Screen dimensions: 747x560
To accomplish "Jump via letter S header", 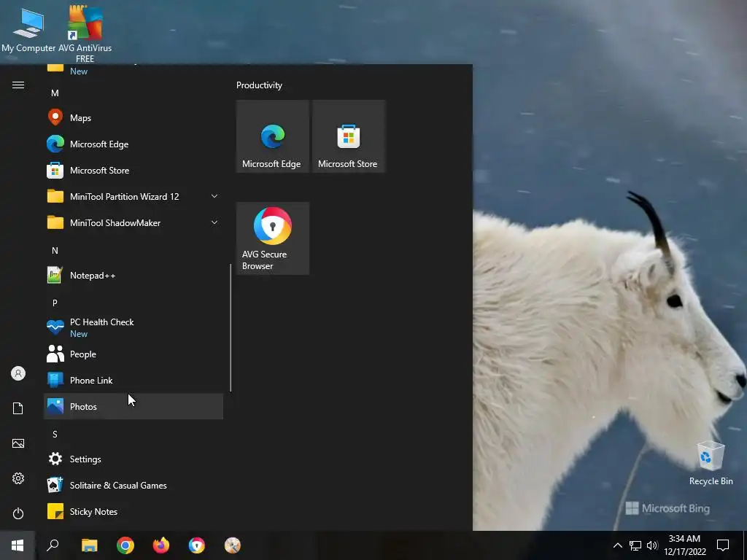I will [x=55, y=435].
